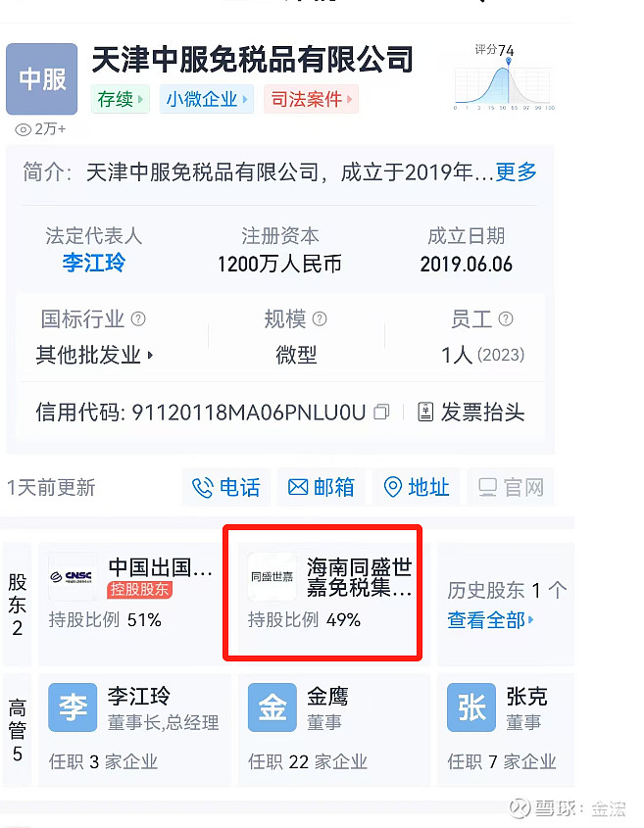Image resolution: width=644 pixels, height=828 pixels.
Task: Expand the 司法案件 tag
Action: 311,99
